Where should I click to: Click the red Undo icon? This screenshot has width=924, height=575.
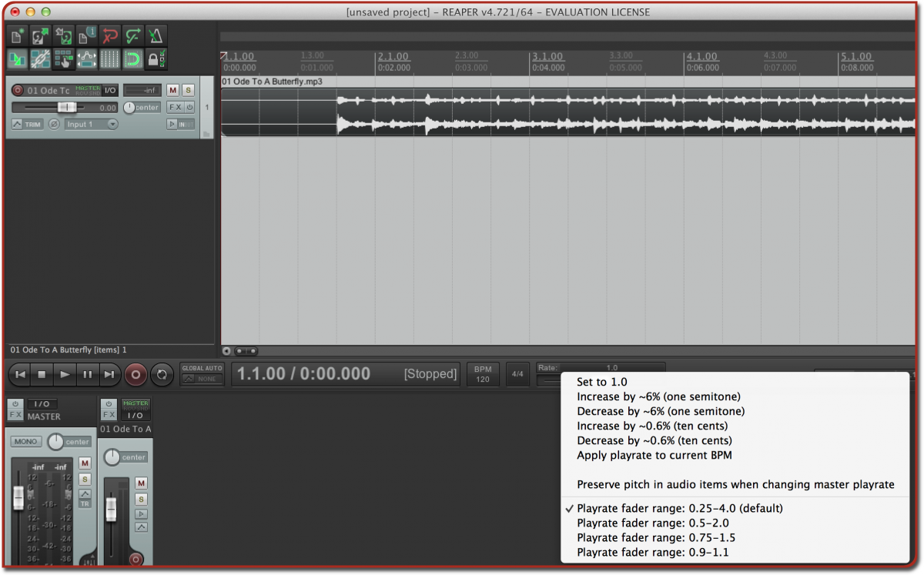tap(109, 35)
